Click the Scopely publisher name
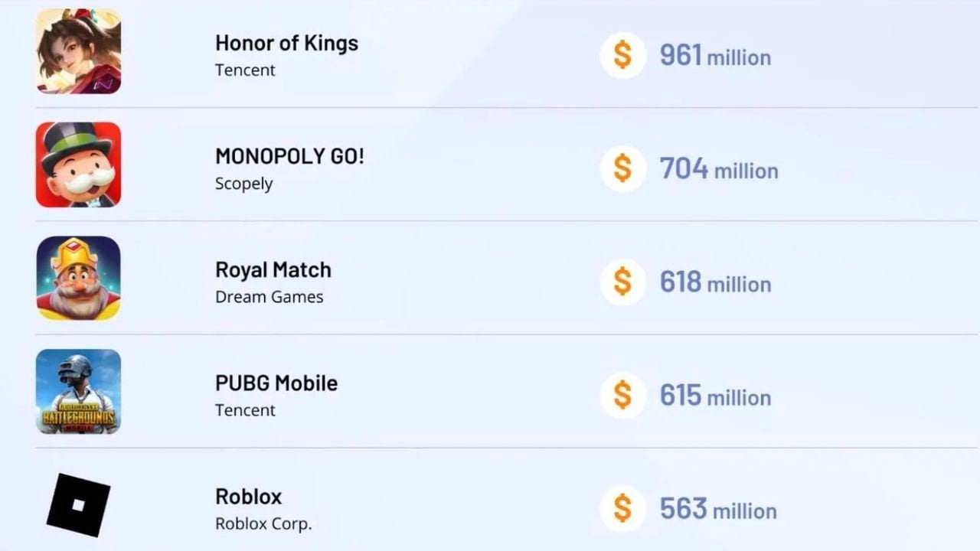The height and width of the screenshot is (551, 980). 244,184
